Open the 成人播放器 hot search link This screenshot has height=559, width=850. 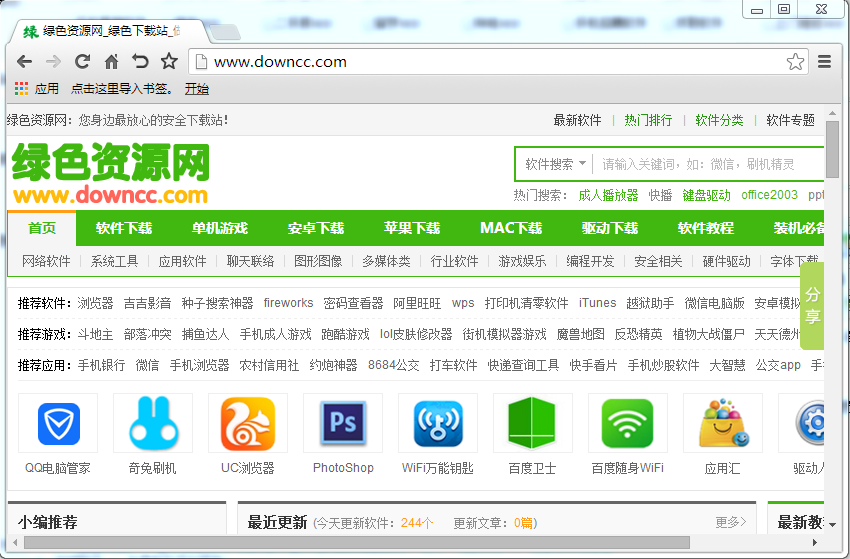pos(608,195)
